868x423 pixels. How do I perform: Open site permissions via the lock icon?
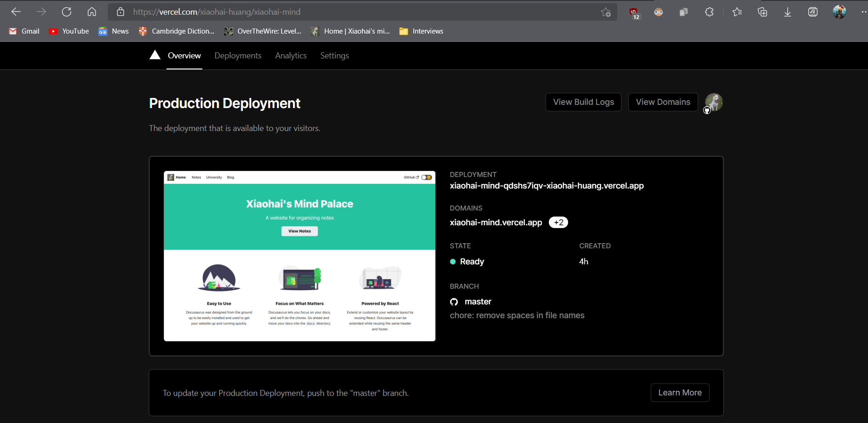(x=120, y=12)
